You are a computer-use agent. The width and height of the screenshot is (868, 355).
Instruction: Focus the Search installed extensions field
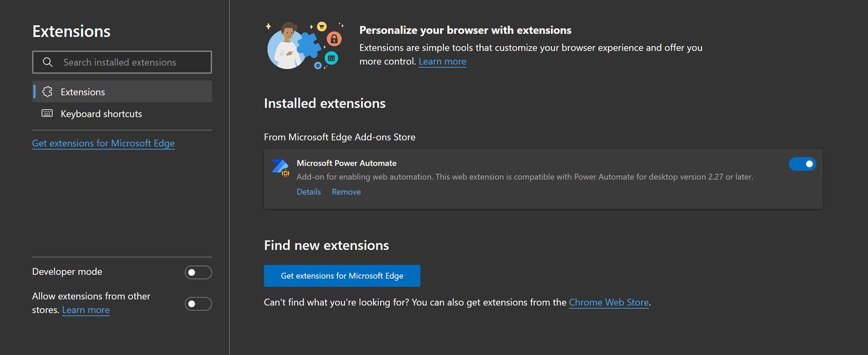coord(122,62)
